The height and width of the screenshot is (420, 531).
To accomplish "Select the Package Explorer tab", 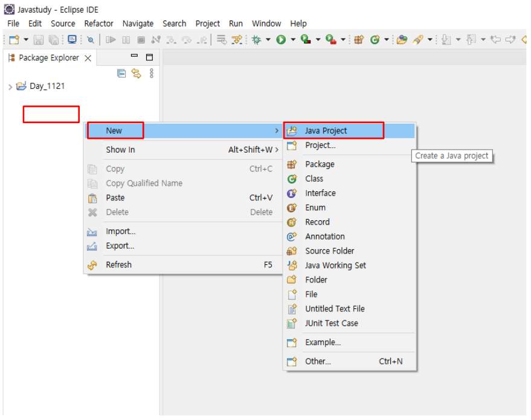I will pyautogui.click(x=49, y=58).
